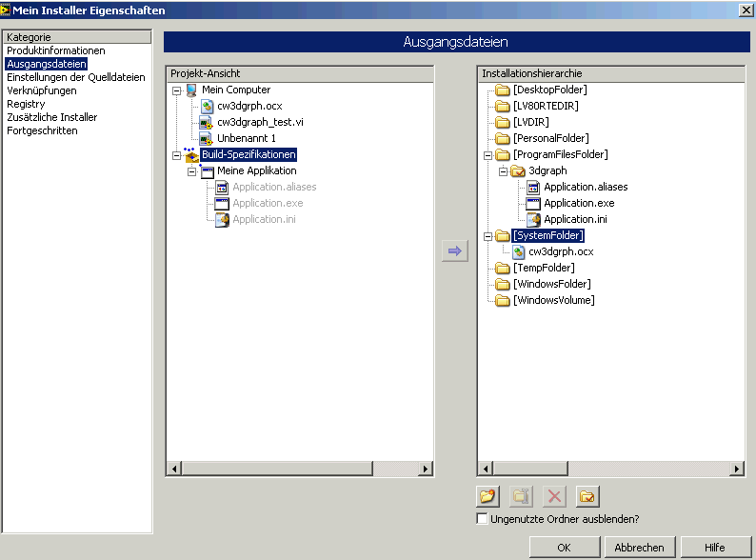Confirm with the OK button

[564, 548]
